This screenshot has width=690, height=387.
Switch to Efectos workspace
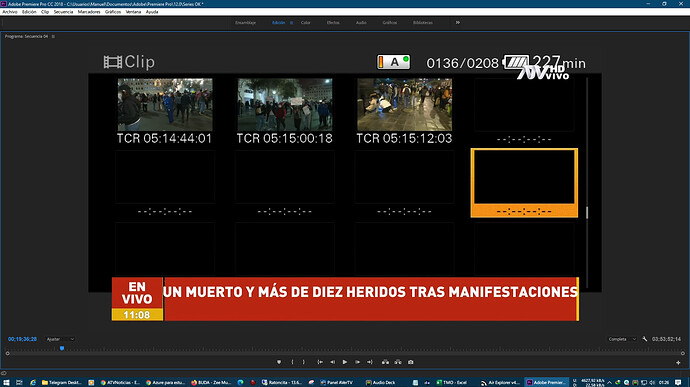coord(333,22)
